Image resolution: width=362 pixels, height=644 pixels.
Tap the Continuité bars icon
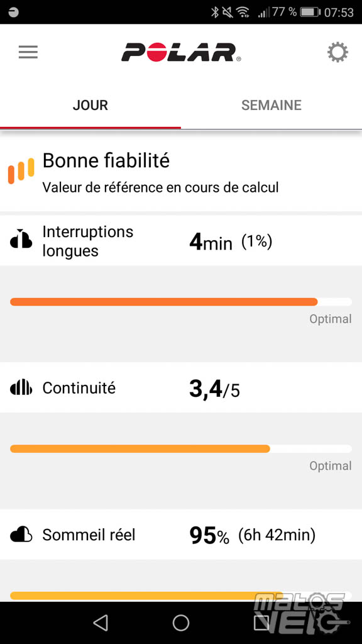[21, 387]
